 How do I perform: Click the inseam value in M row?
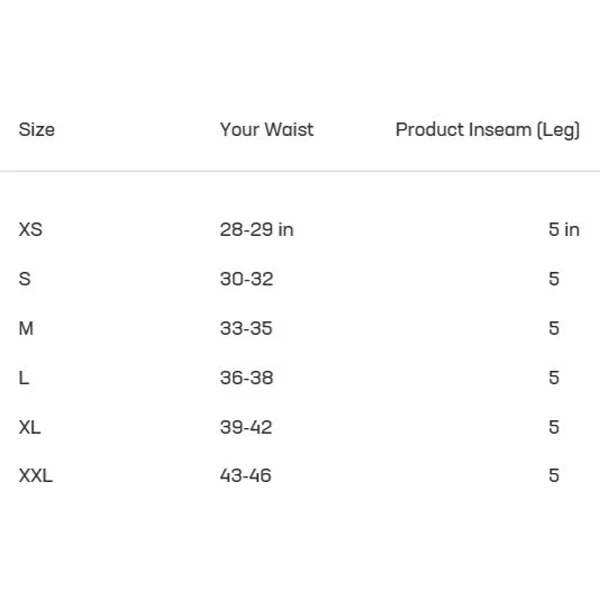[554, 328]
